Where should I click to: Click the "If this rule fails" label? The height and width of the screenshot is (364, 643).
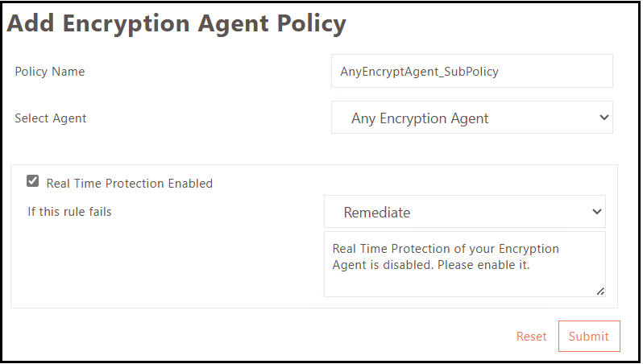(69, 213)
